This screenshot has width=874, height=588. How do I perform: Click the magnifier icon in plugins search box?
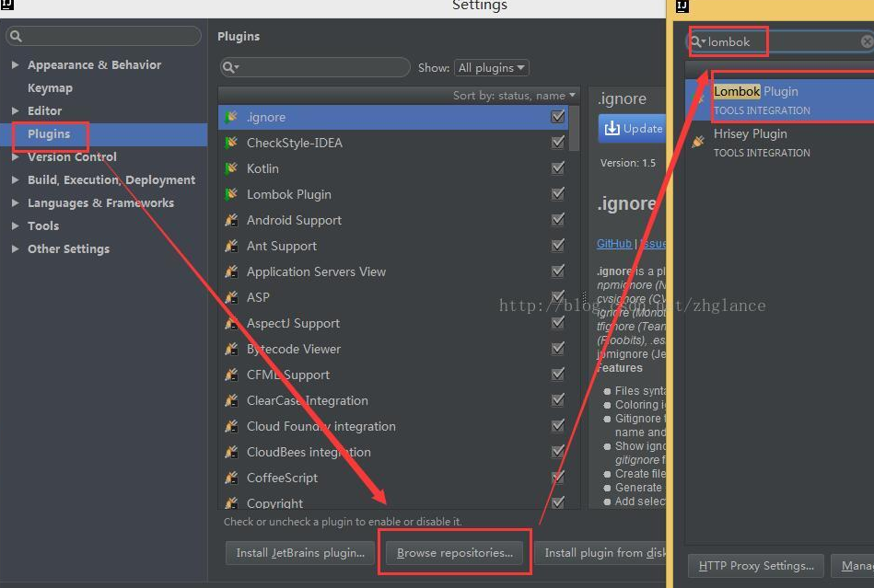(x=229, y=67)
